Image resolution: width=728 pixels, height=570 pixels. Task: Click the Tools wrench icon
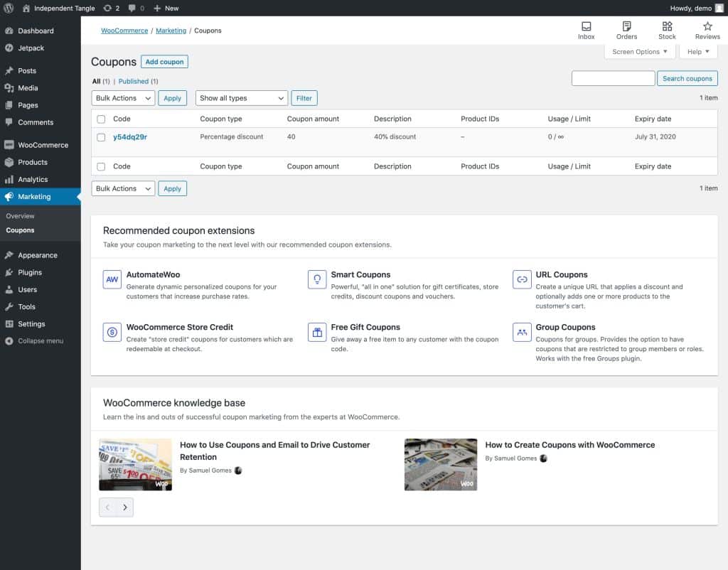pos(9,306)
